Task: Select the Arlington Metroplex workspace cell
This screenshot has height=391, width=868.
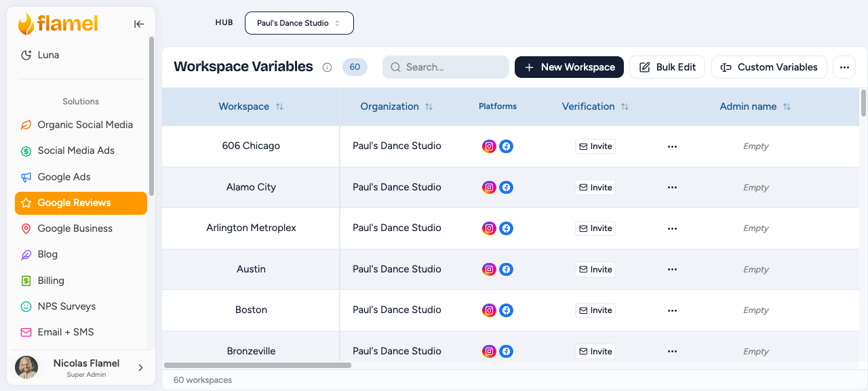Action: [x=251, y=228]
